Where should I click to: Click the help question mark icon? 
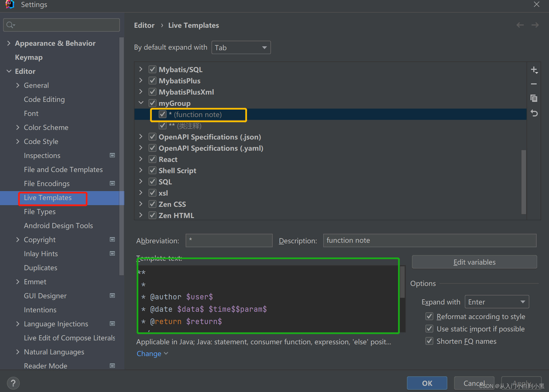pos(13,383)
